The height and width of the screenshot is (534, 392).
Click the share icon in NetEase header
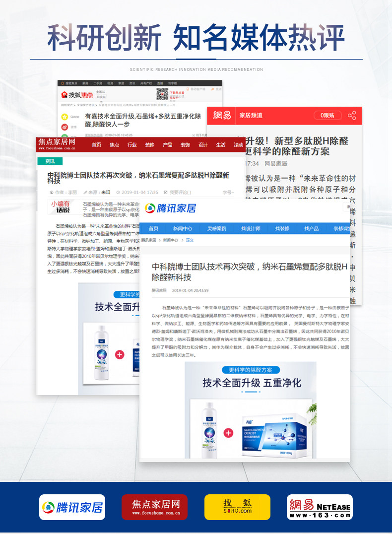[352, 116]
